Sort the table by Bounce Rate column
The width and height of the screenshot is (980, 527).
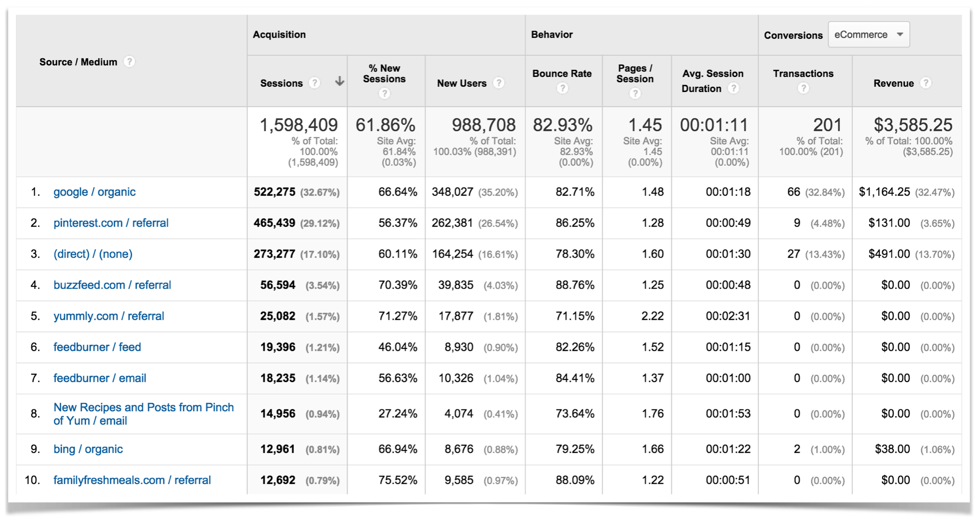(562, 74)
